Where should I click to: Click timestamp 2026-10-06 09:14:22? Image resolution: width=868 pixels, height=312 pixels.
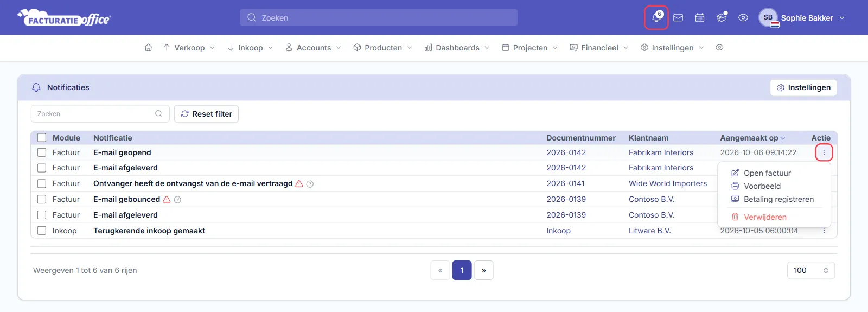(x=758, y=152)
